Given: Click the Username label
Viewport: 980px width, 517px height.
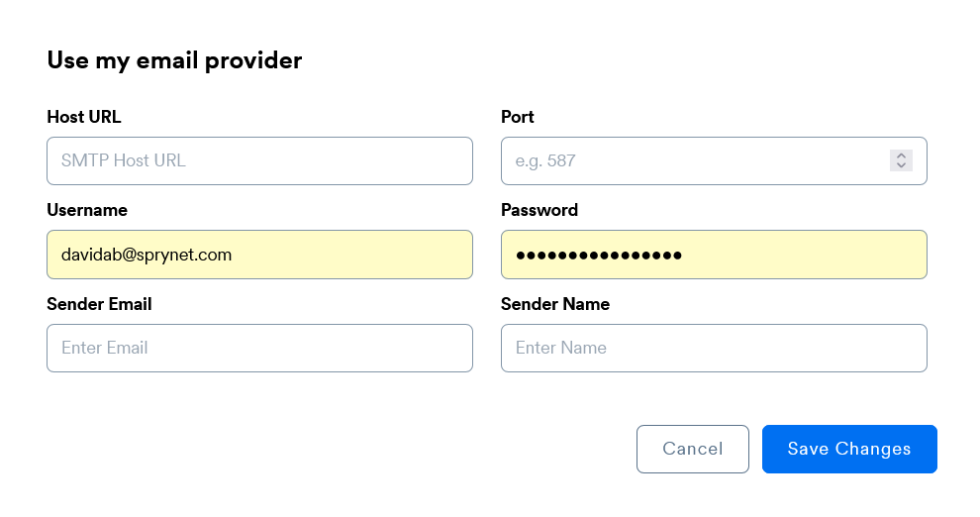Looking at the screenshot, I should tap(87, 210).
